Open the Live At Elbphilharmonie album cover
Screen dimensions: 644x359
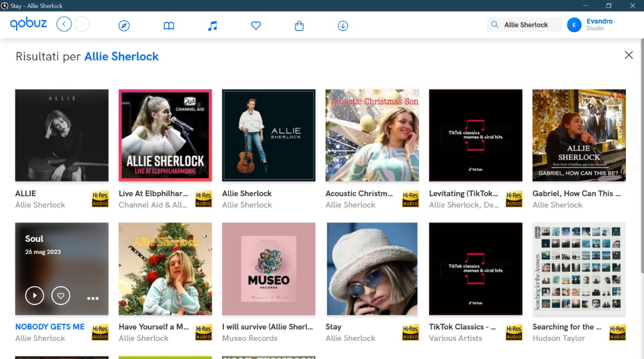pos(165,135)
